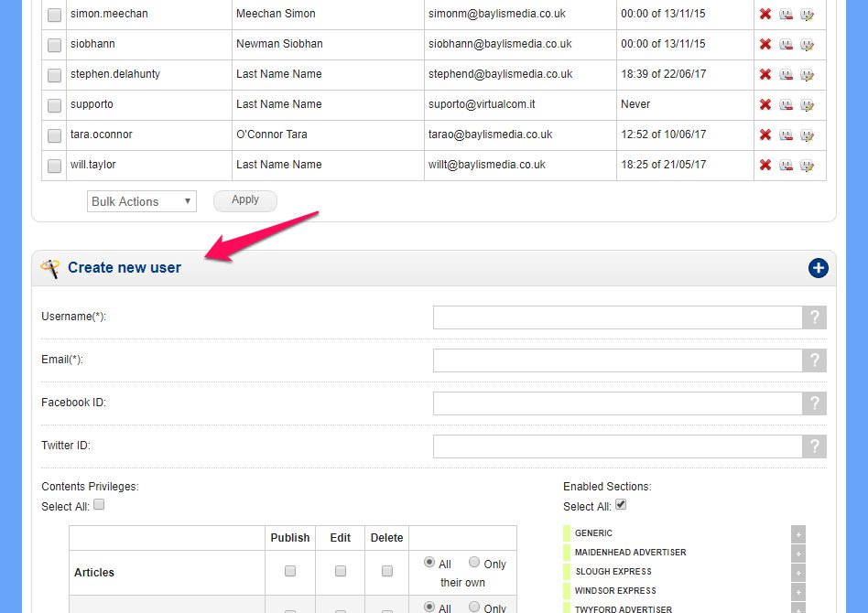Tick the checkbox for user tara.oconnor
868x613 pixels.
(x=55, y=135)
